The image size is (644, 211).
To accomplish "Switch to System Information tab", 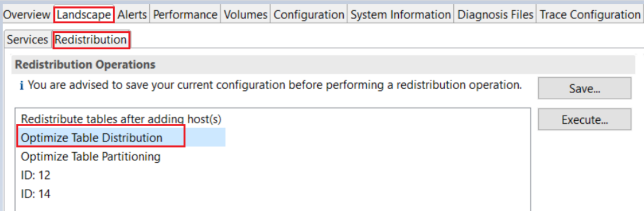I will [400, 15].
